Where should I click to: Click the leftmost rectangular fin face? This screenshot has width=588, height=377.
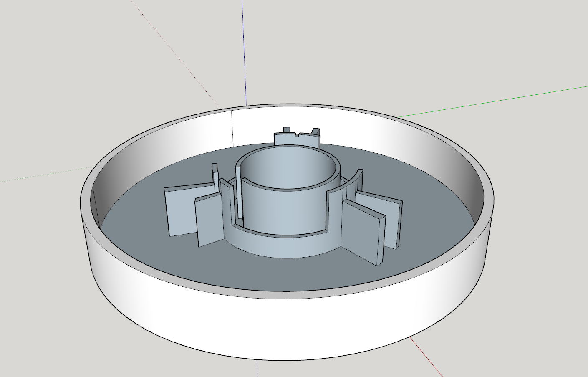(182, 211)
